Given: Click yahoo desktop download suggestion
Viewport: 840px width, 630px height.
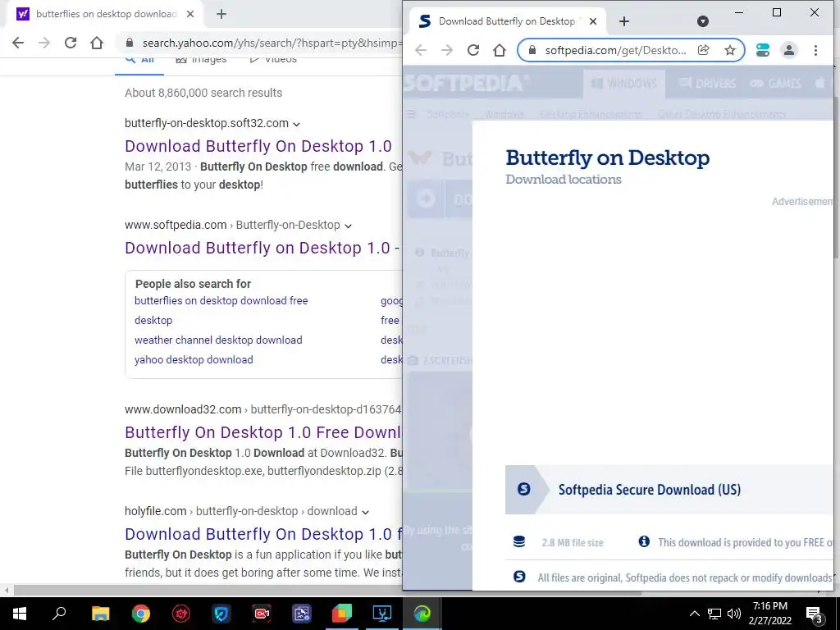Looking at the screenshot, I should pos(194,360).
